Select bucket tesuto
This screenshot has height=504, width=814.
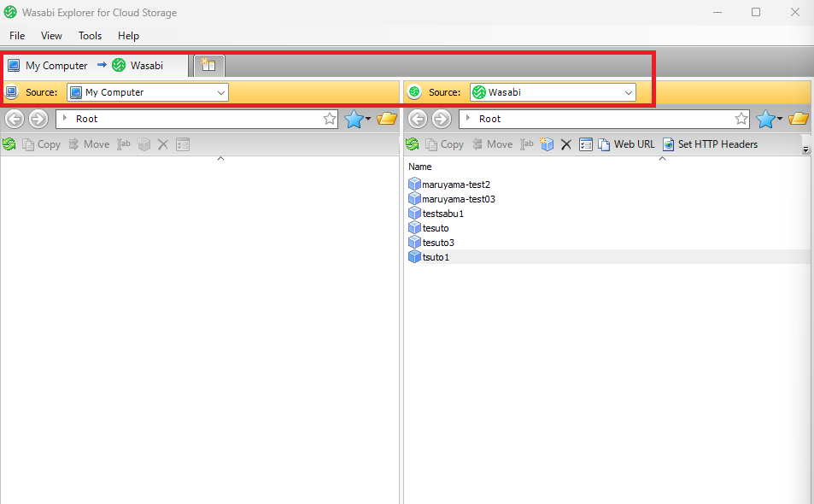pyautogui.click(x=429, y=228)
